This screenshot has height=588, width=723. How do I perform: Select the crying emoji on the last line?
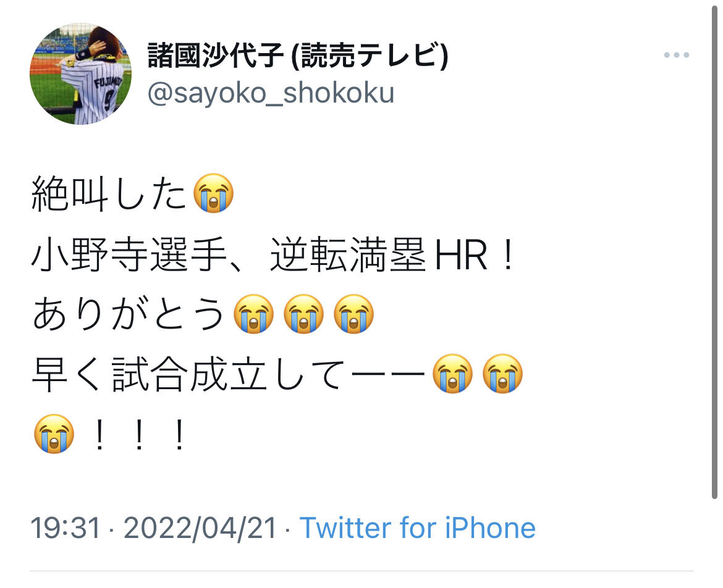tap(54, 434)
